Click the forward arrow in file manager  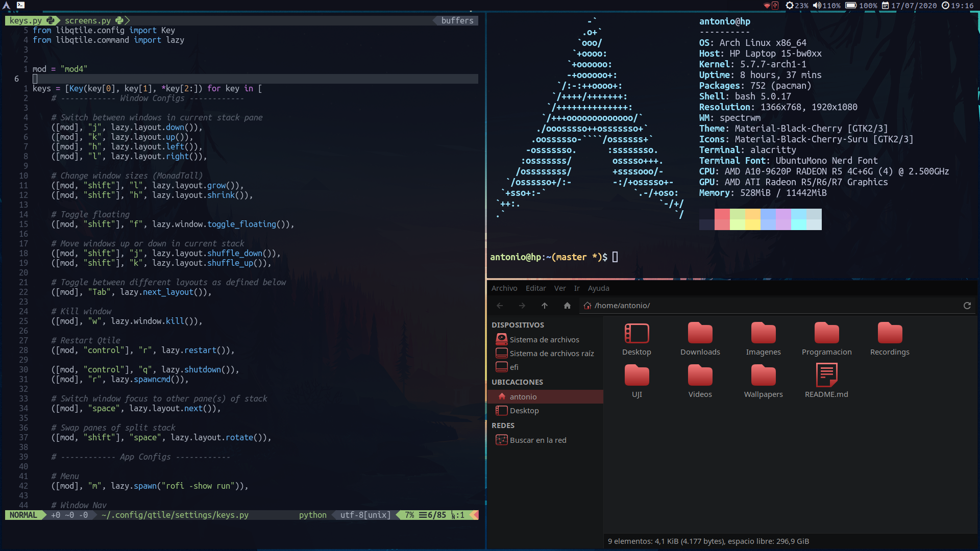(x=522, y=306)
